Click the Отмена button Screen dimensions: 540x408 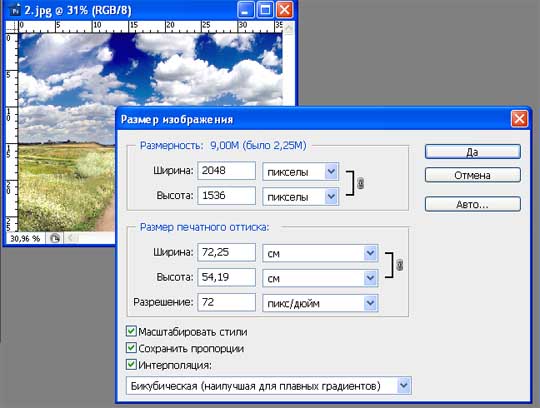(x=472, y=175)
